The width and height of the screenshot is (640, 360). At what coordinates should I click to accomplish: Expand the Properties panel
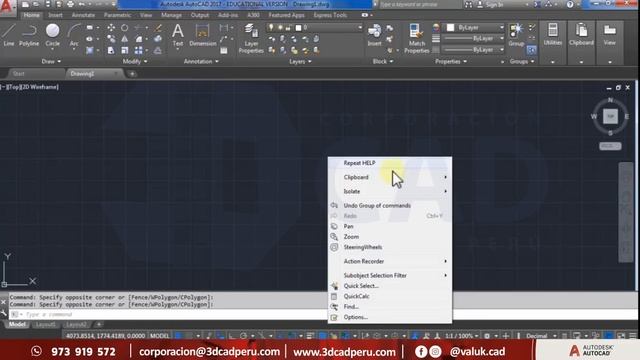coord(451,61)
